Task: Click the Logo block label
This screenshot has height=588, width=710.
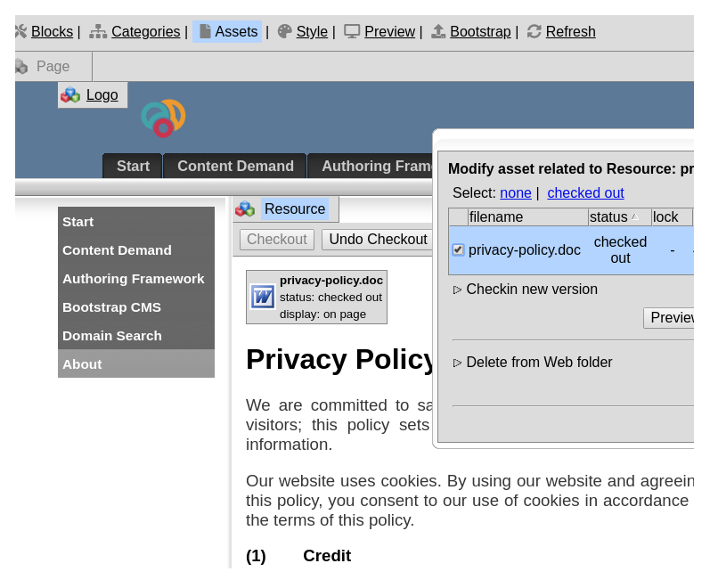Action: click(102, 95)
